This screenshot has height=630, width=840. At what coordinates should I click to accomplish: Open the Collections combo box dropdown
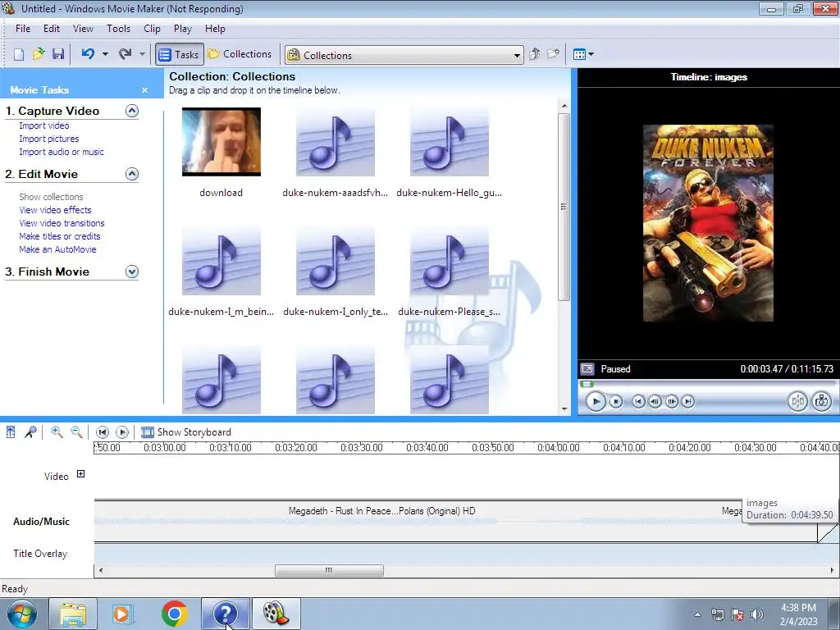coord(517,55)
